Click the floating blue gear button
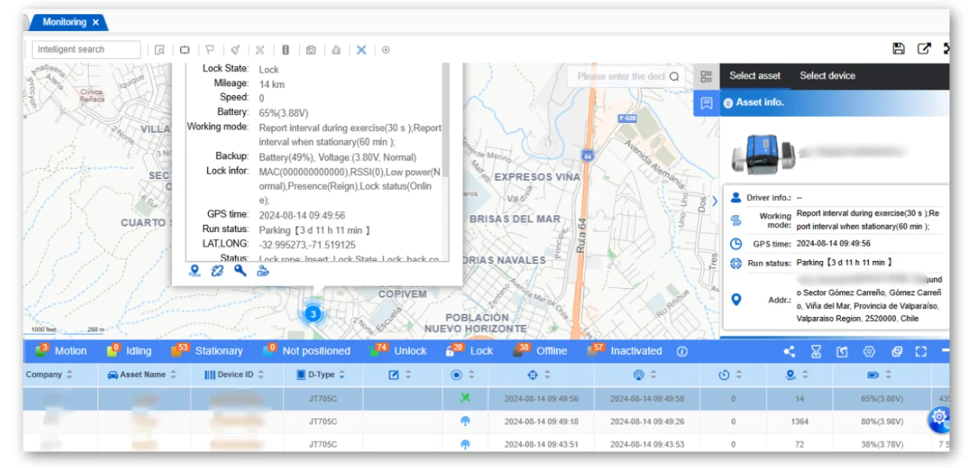The image size is (980, 468). (x=939, y=418)
